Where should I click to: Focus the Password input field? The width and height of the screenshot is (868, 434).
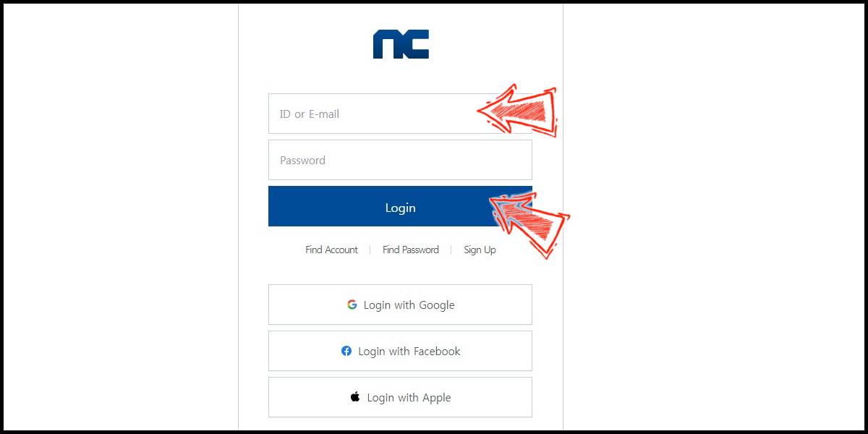click(400, 160)
